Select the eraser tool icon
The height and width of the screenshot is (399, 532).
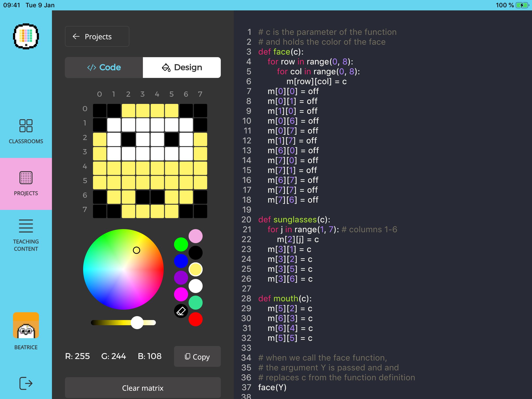click(x=181, y=311)
